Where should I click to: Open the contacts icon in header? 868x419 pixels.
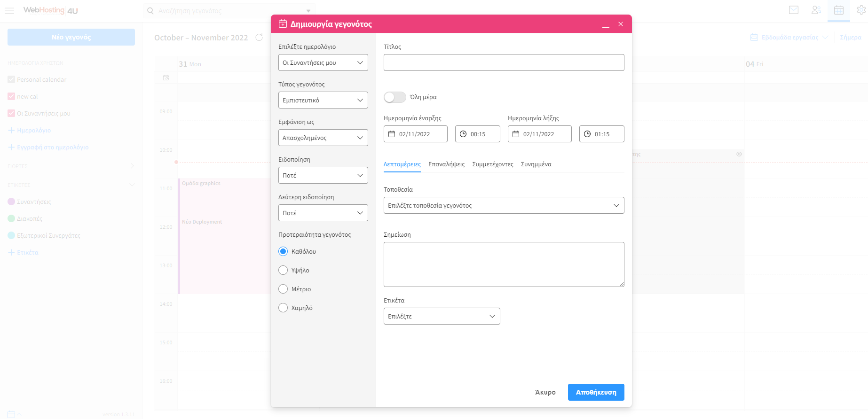(x=816, y=10)
